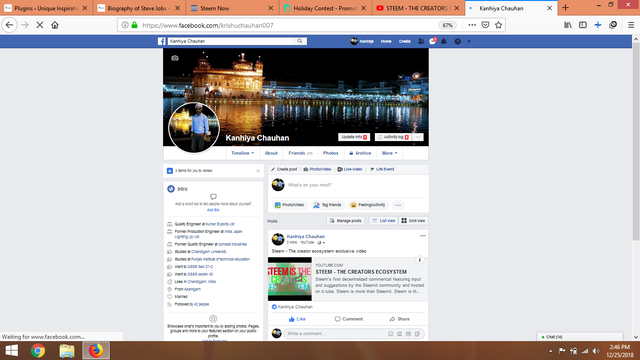Select the Create post tab

[x=284, y=169]
